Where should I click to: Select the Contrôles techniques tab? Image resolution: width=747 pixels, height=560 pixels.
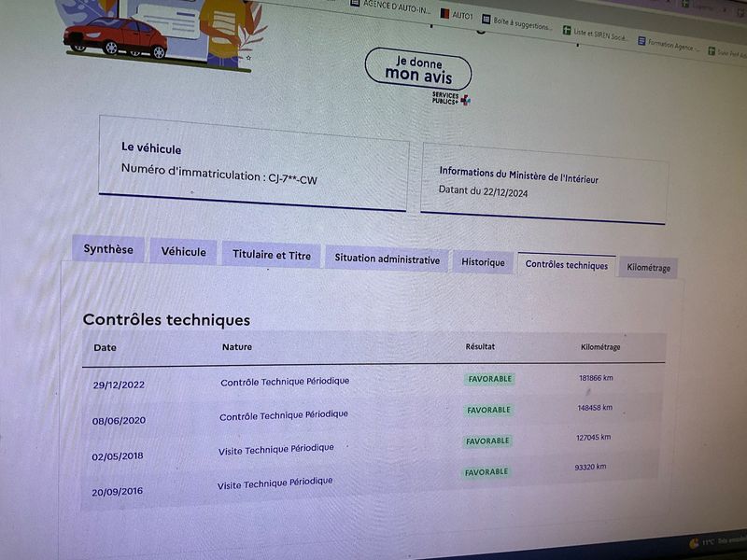567,265
